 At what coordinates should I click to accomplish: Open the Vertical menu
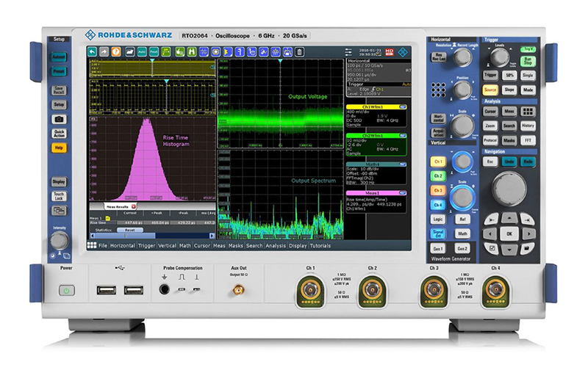167,246
